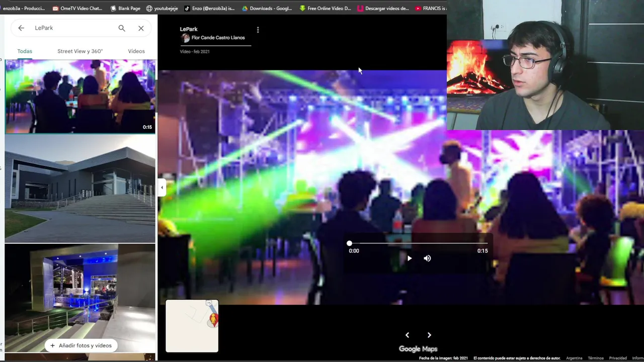Click the Privacidad footer link
This screenshot has height=362, width=644.
pos(618,358)
